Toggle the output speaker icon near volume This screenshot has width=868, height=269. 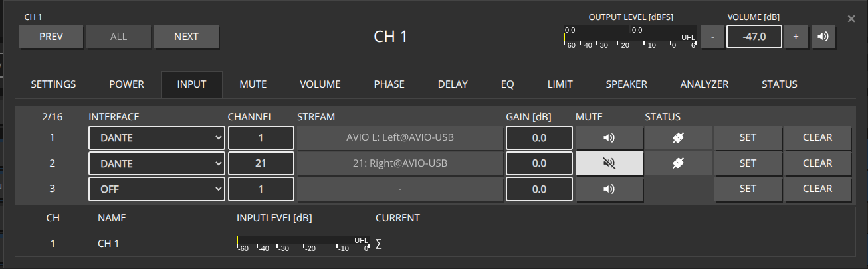pos(823,37)
